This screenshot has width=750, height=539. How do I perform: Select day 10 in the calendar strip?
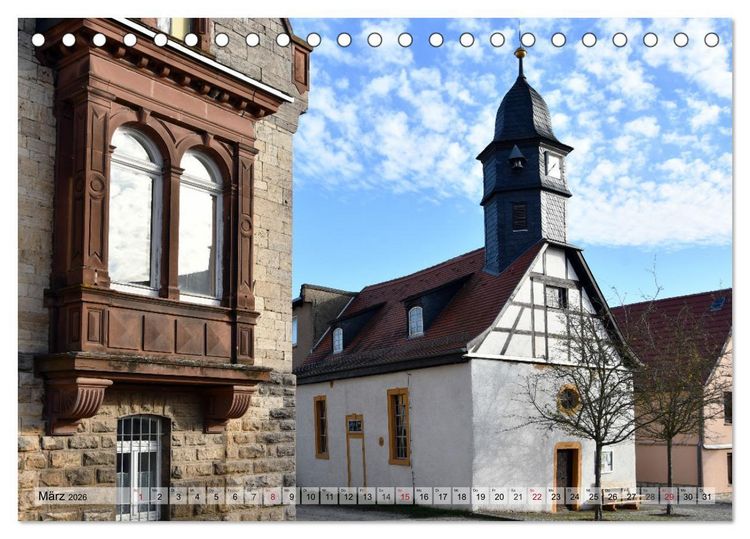tap(310, 496)
